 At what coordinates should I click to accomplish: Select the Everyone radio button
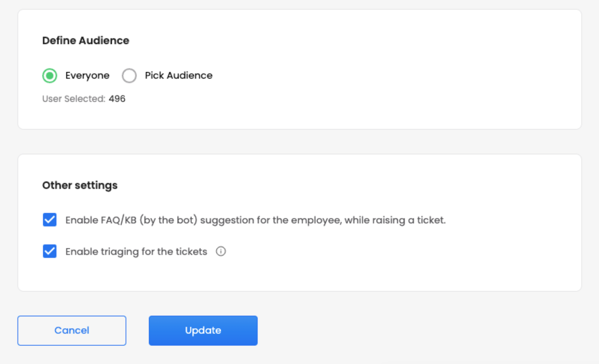pos(50,76)
